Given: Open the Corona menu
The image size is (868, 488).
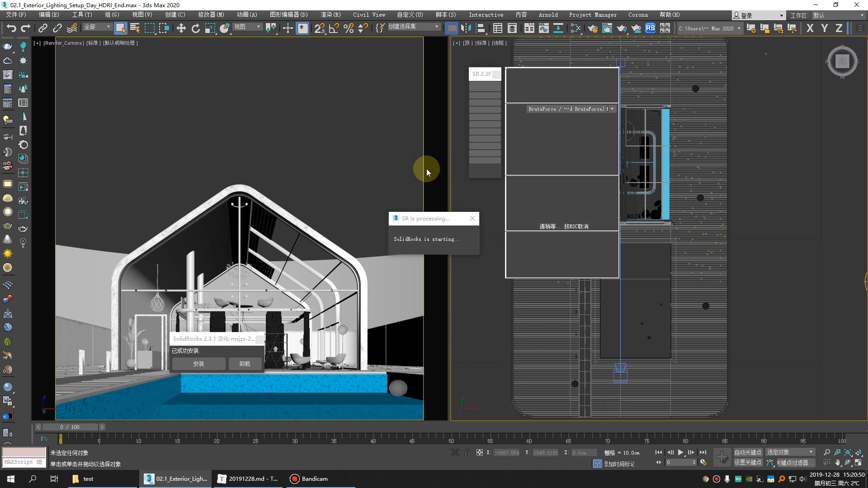Looking at the screenshot, I should coord(637,15).
